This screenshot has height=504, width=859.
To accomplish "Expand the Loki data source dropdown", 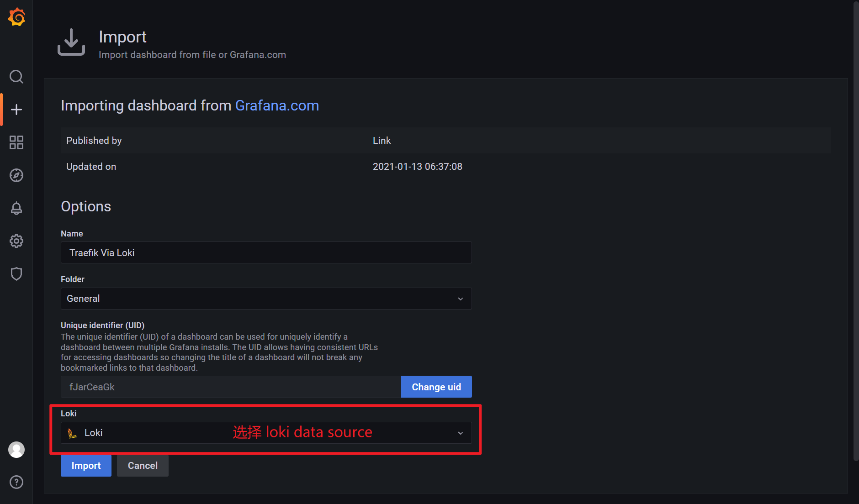I will point(183,433).
